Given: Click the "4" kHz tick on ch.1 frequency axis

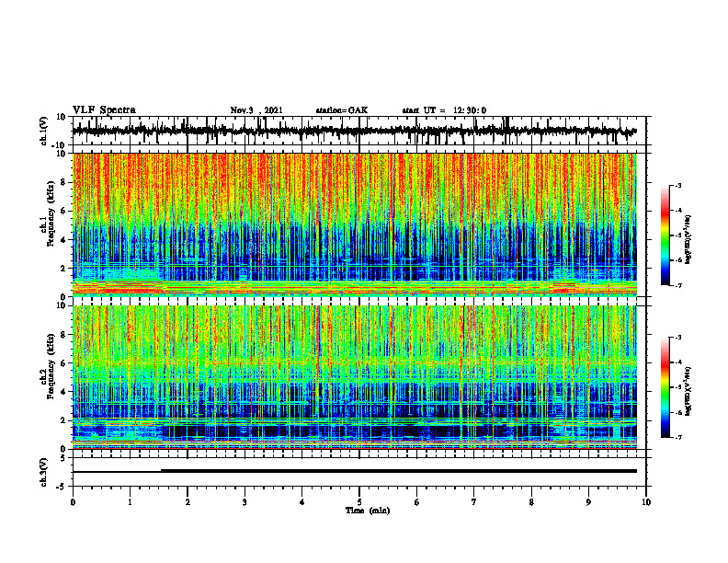Looking at the screenshot, I should click(x=64, y=240).
